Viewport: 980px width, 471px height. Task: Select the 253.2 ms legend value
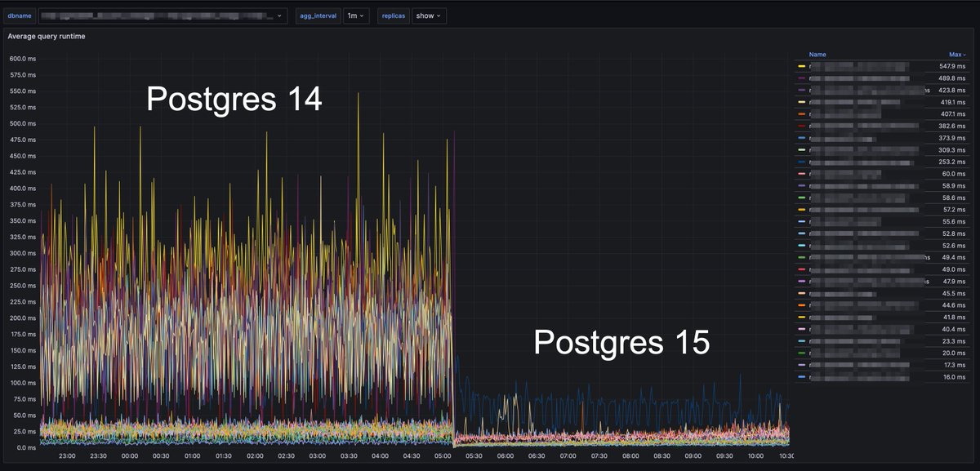click(953, 162)
